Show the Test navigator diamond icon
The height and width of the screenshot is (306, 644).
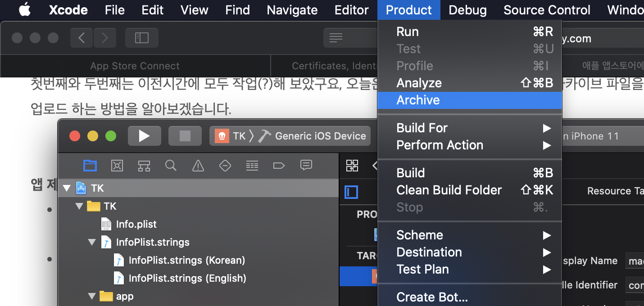225,166
